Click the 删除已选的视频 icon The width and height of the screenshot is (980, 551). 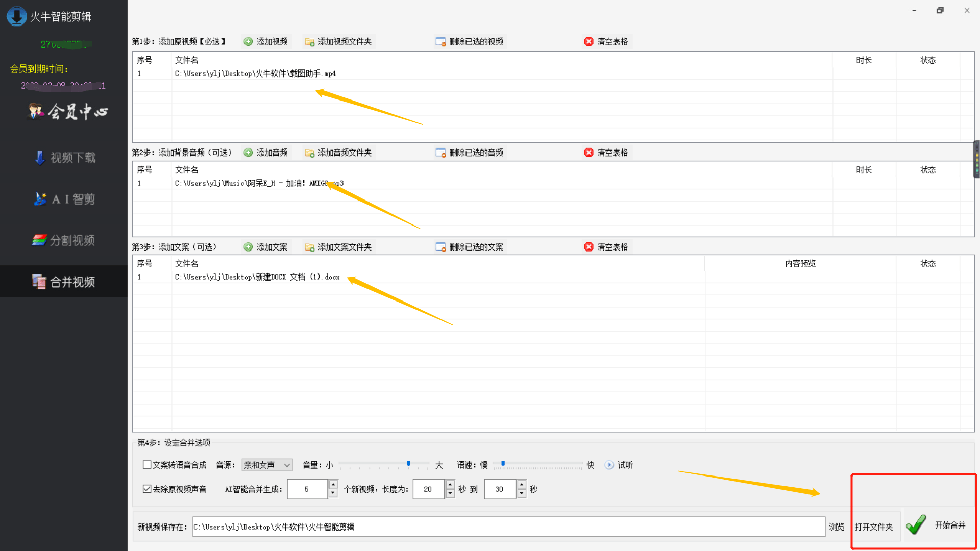tap(440, 42)
